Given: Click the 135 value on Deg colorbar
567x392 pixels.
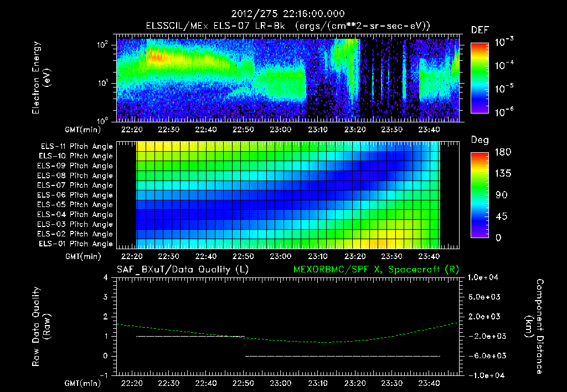Looking at the screenshot, I should coord(503,174).
